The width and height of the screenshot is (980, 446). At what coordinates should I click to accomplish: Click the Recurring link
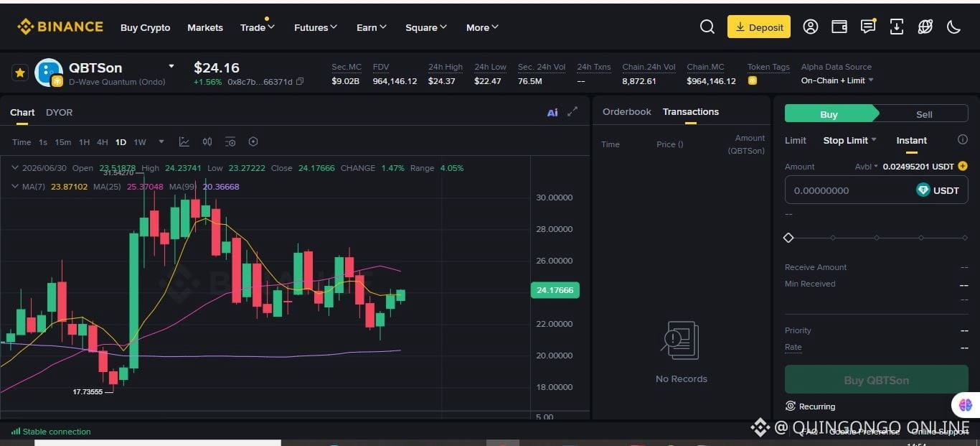point(817,406)
